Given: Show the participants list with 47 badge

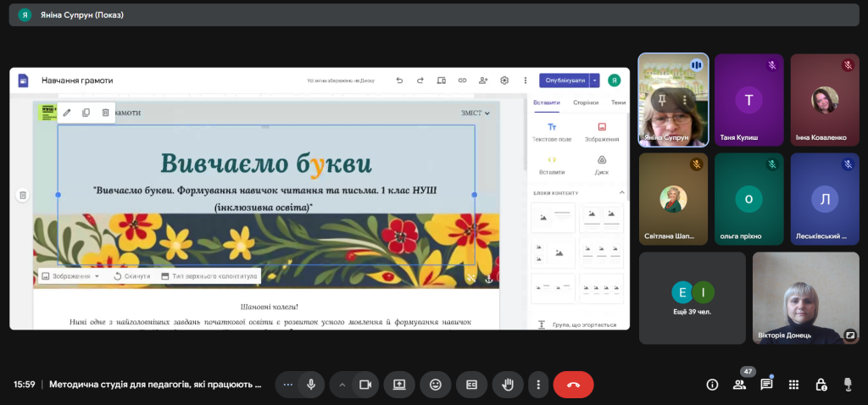Looking at the screenshot, I should pyautogui.click(x=739, y=384).
